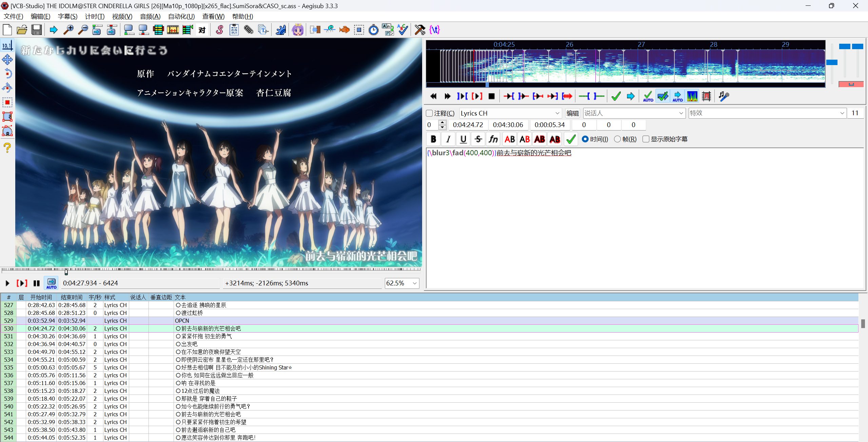Image resolution: width=868 pixels, height=442 pixels.
Task: Toggle bold formatting in subtitle editor
Action: click(x=433, y=139)
